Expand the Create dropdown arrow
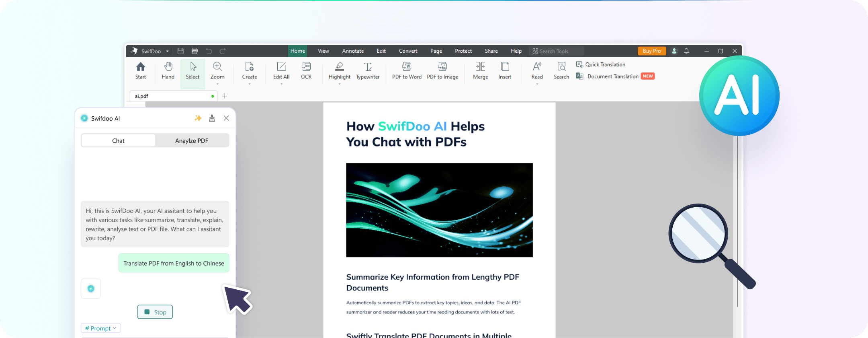This screenshot has width=868, height=338. [250, 84]
